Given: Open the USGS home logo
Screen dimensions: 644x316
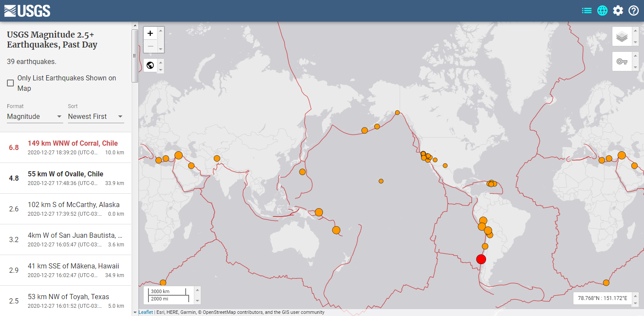Looking at the screenshot, I should pyautogui.click(x=27, y=11).
